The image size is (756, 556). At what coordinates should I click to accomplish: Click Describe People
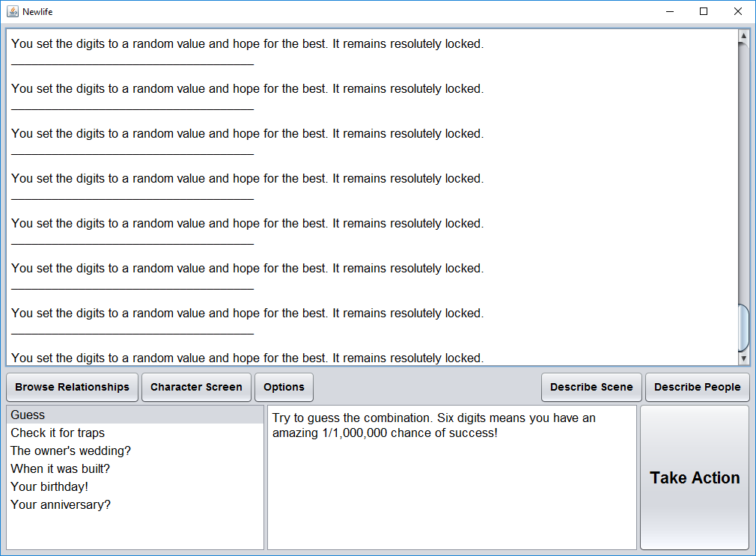click(x=697, y=387)
